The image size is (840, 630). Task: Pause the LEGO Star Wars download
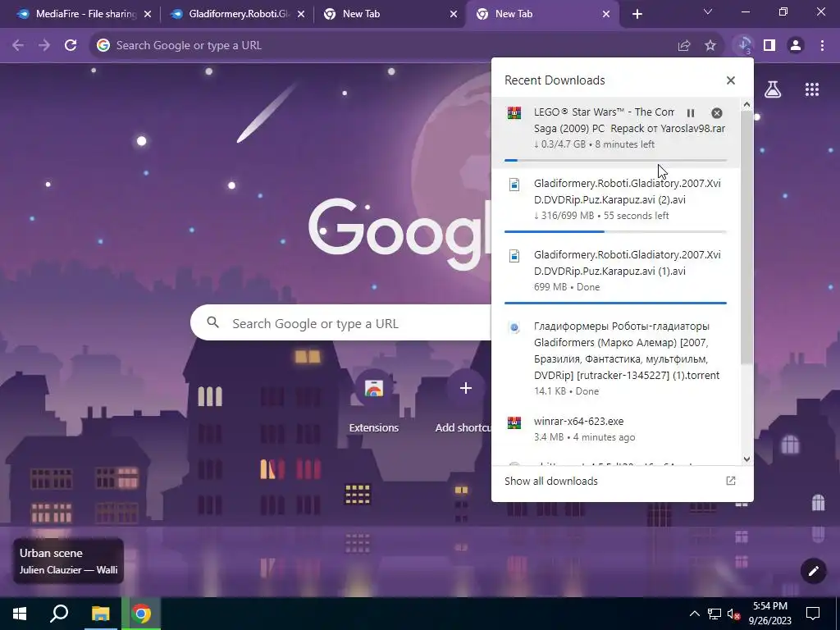click(691, 113)
